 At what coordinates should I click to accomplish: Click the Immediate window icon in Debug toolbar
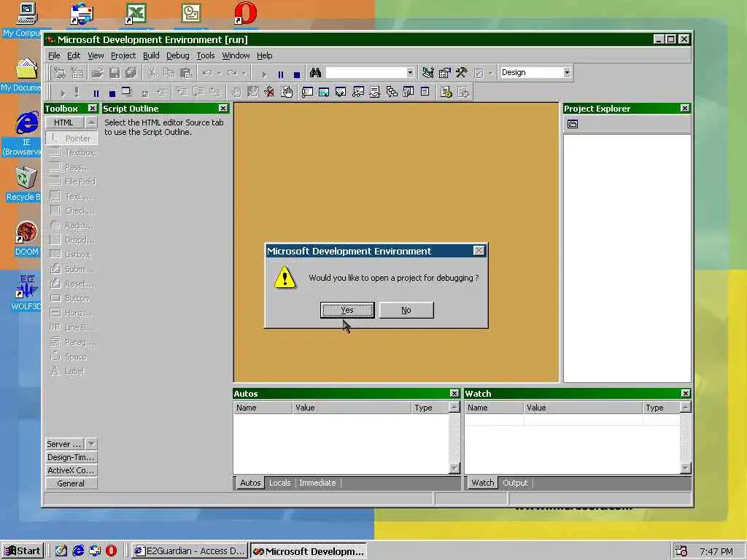coord(307,92)
